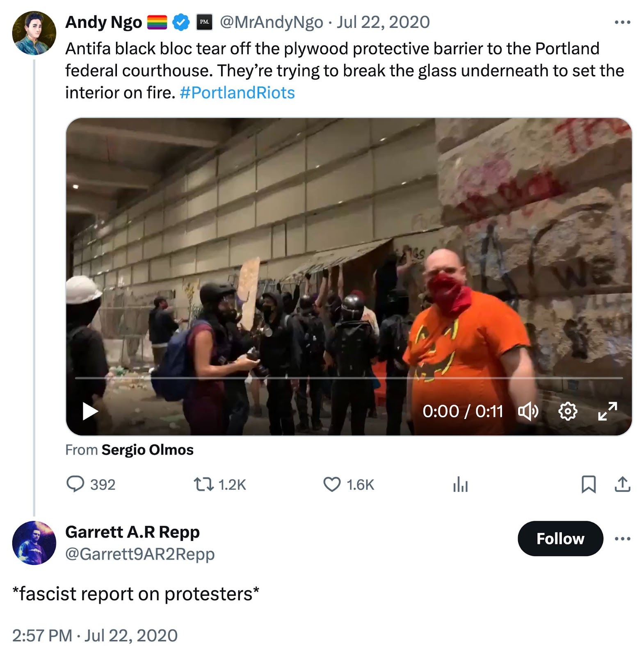Open Sergio Olmos video source link
The image size is (644, 656).
click(x=147, y=450)
